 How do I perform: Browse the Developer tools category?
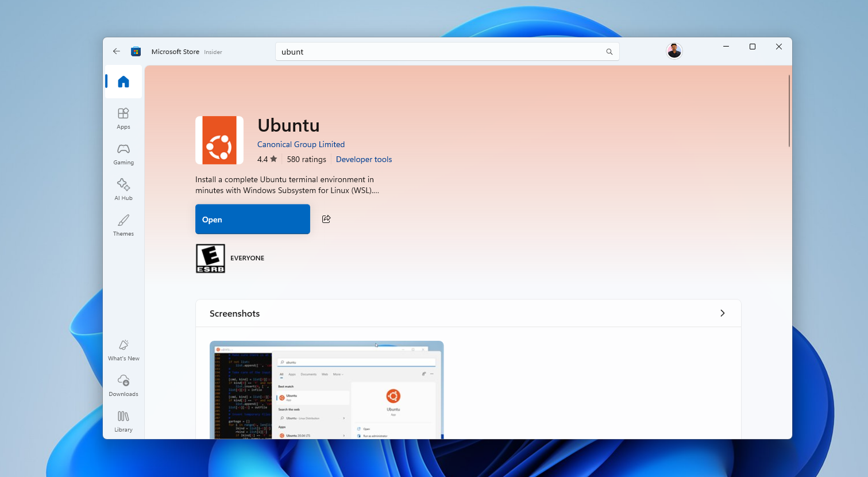coord(364,159)
